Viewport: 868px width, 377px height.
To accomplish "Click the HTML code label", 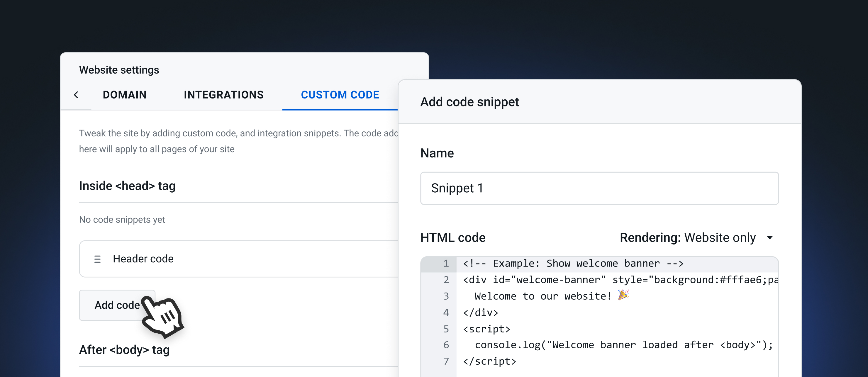I will pyautogui.click(x=453, y=237).
